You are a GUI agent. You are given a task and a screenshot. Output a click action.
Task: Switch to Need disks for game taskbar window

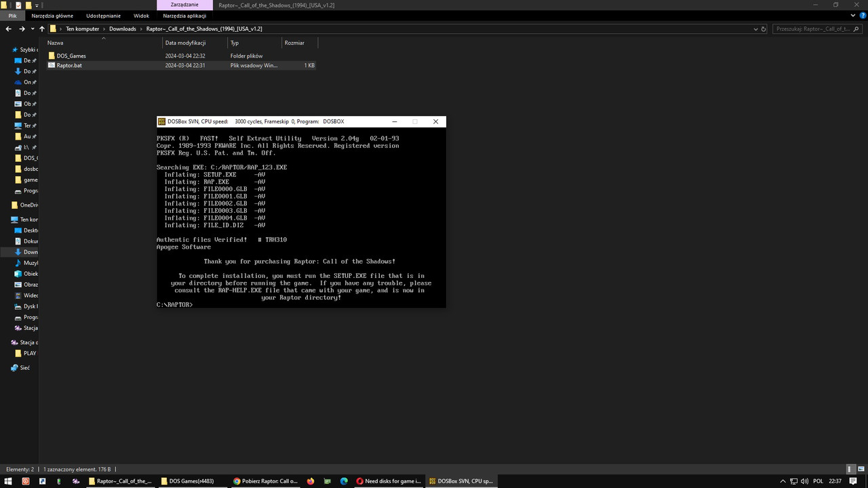point(388,481)
